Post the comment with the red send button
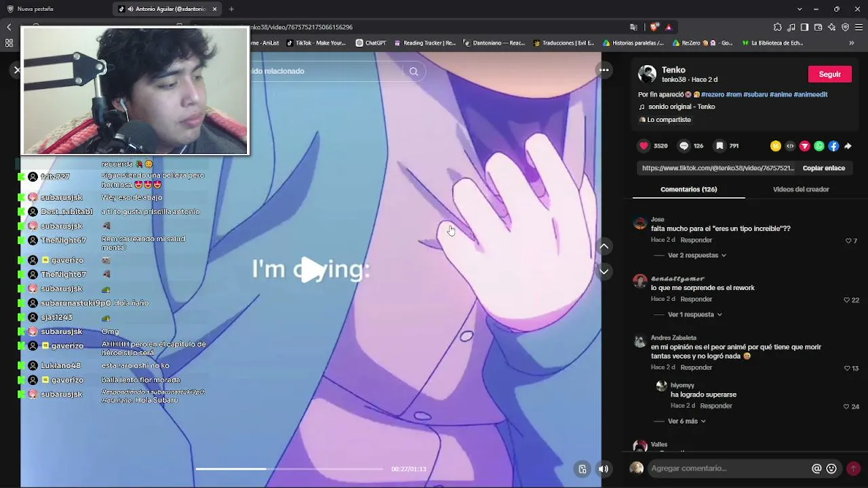Viewport: 868px width, 488px height. [853, 468]
